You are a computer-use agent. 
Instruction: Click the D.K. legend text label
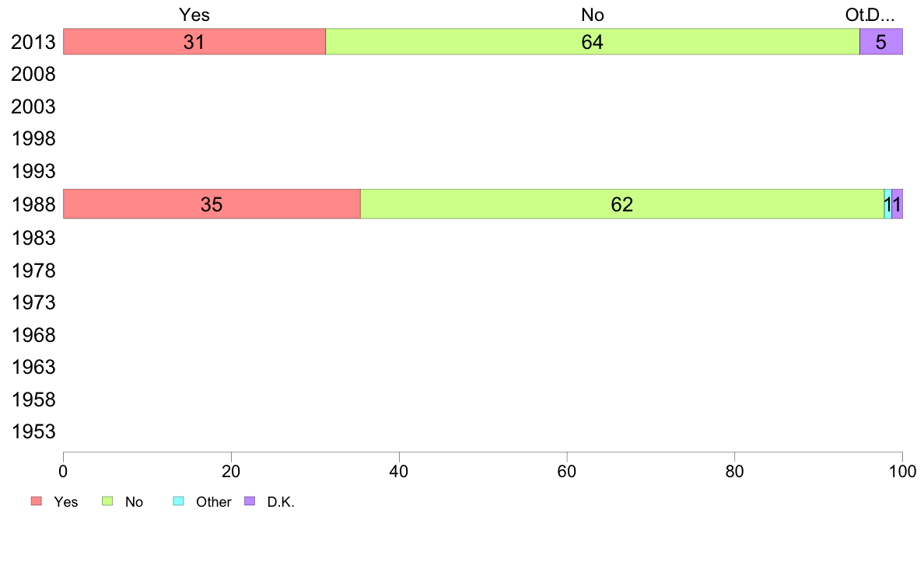(281, 502)
